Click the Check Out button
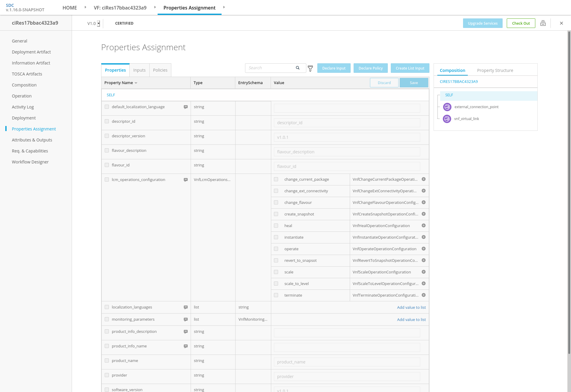Image resolution: width=571 pixels, height=392 pixels. (x=521, y=23)
